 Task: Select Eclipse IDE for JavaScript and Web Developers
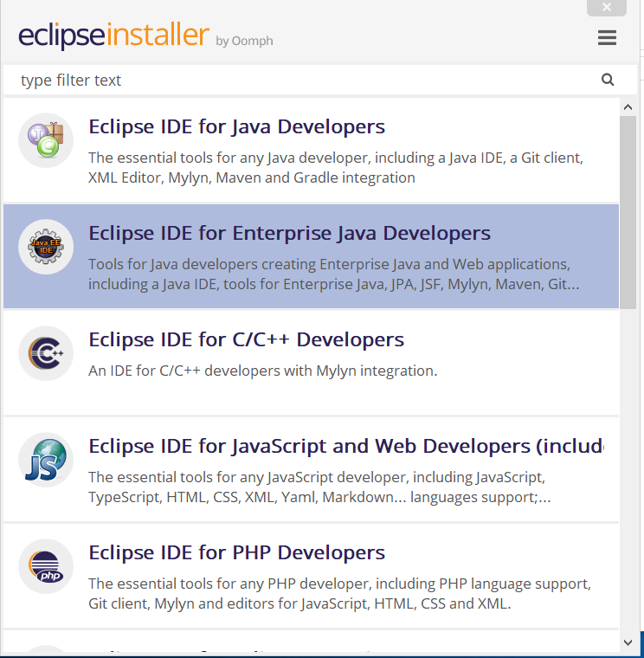(x=311, y=469)
